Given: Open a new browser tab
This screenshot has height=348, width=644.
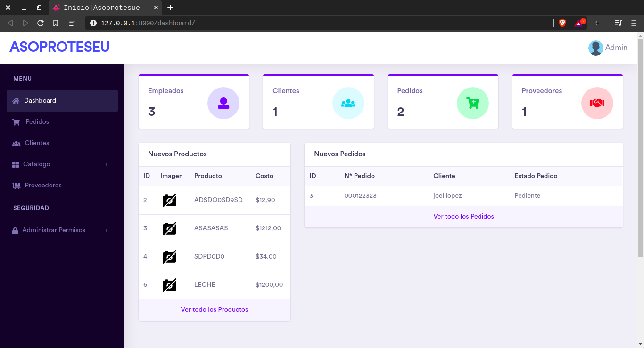Looking at the screenshot, I should 171,8.
